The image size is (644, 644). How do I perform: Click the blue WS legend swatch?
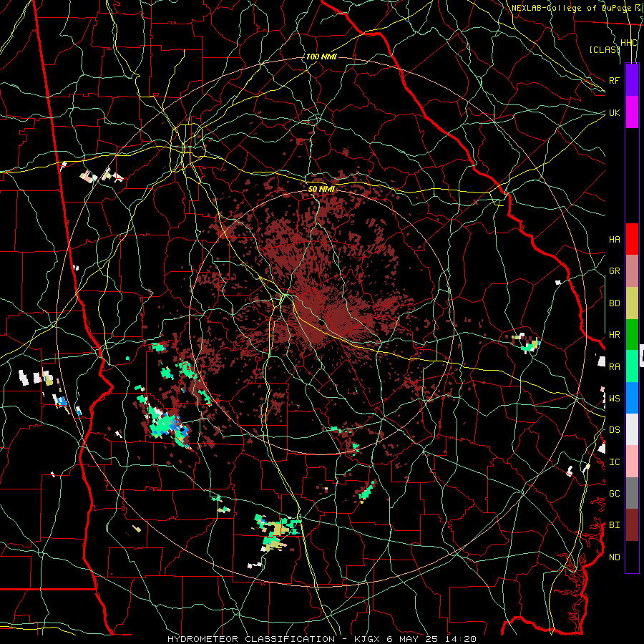(x=632, y=398)
